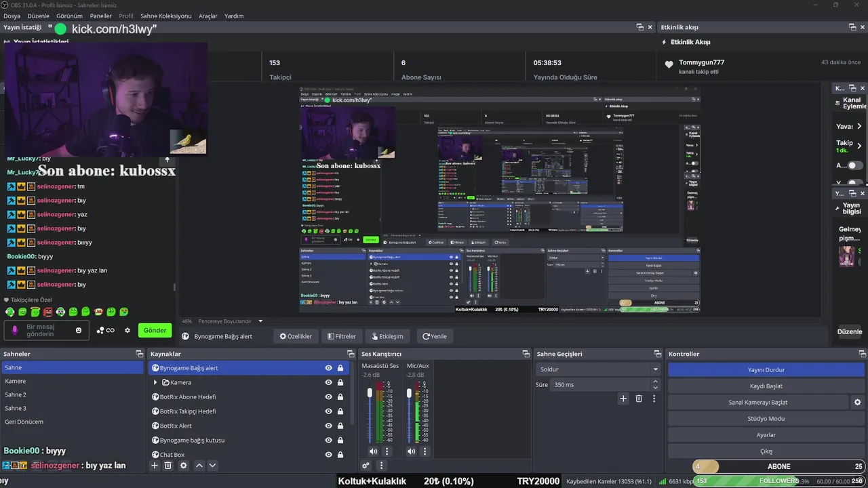Open the Filtreler button for selected source

coord(341,336)
